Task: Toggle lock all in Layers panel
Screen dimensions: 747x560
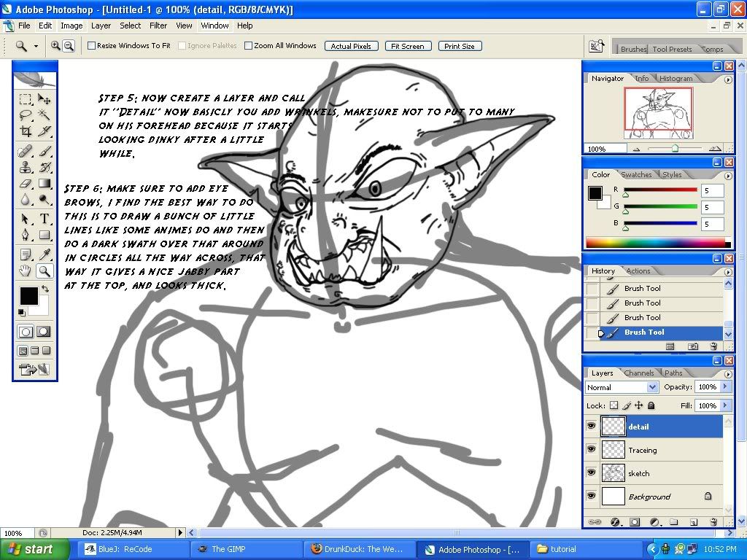Action: tap(651, 405)
